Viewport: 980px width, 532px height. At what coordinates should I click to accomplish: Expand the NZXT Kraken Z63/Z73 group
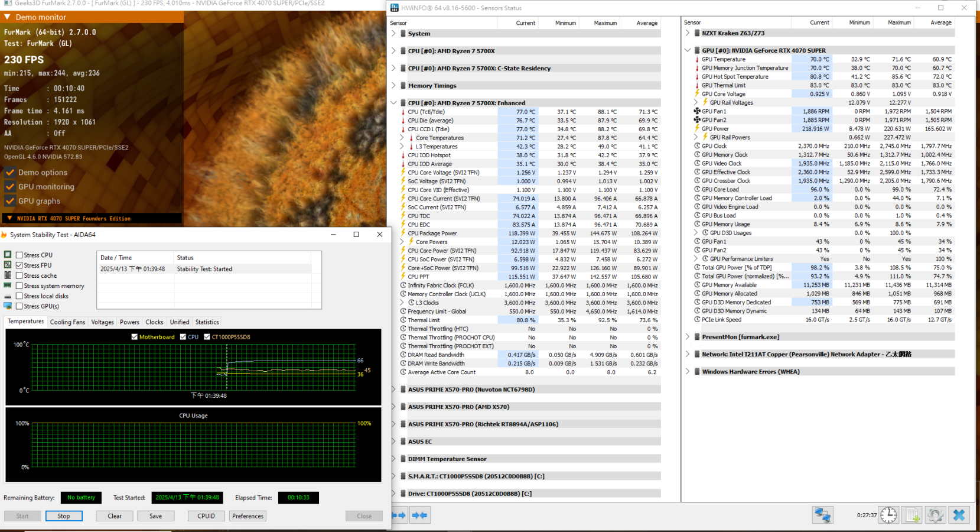[x=688, y=33]
